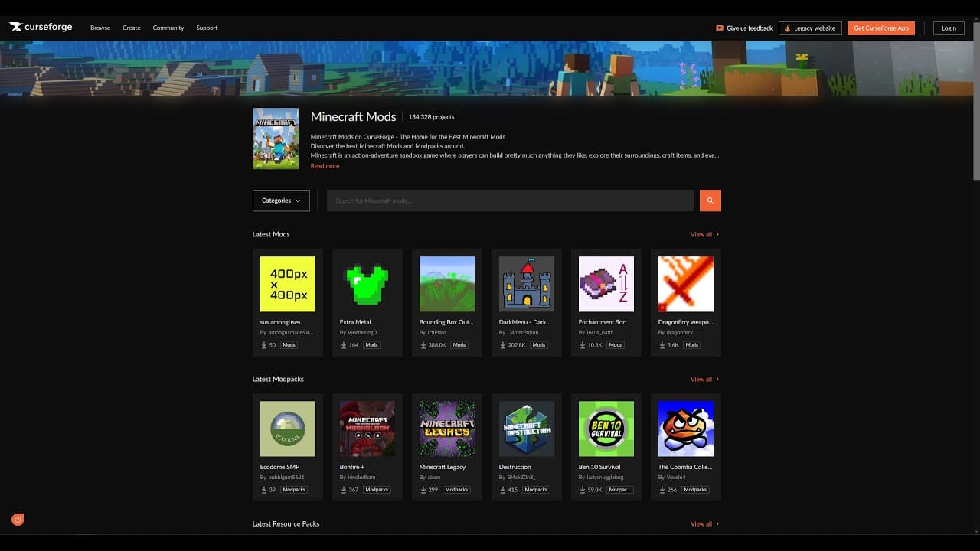Viewport: 980px width, 551px height.
Task: Click Modpacks tag on Coomba Collection card
Action: pyautogui.click(x=695, y=490)
